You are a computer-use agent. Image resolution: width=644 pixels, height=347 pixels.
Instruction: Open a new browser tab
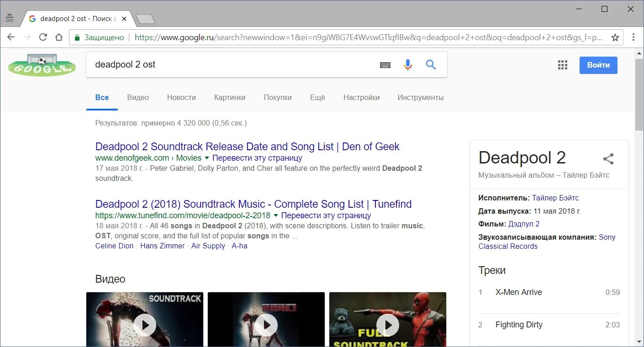(146, 19)
